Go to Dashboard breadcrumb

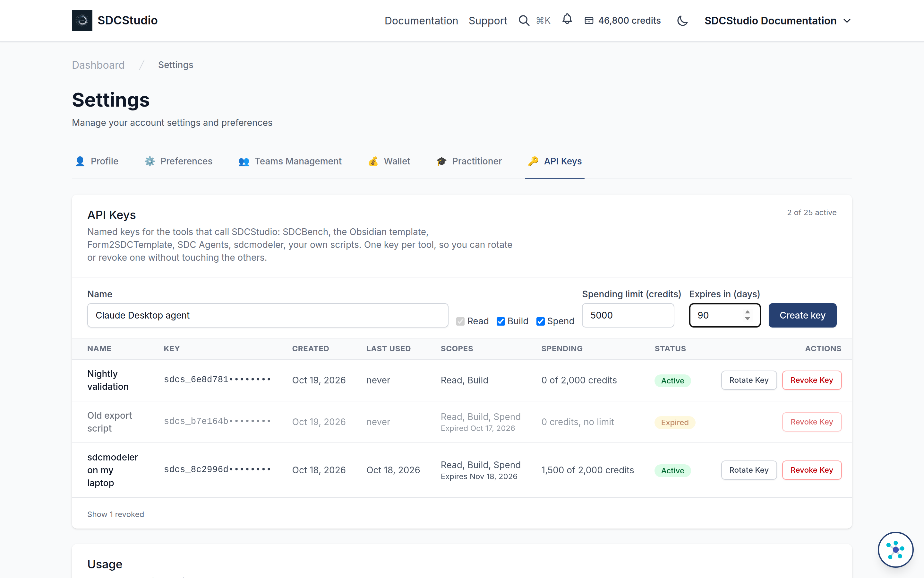click(x=98, y=65)
